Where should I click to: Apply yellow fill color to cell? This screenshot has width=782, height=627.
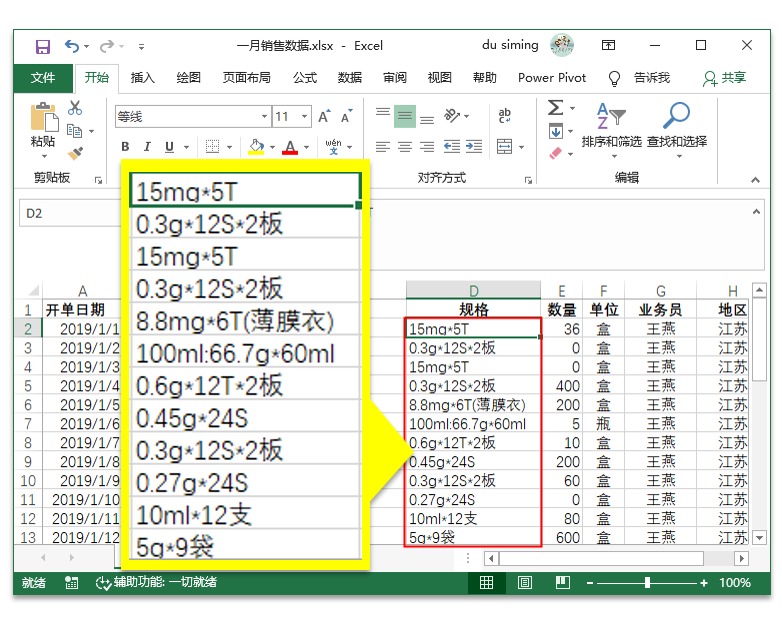pyautogui.click(x=256, y=147)
